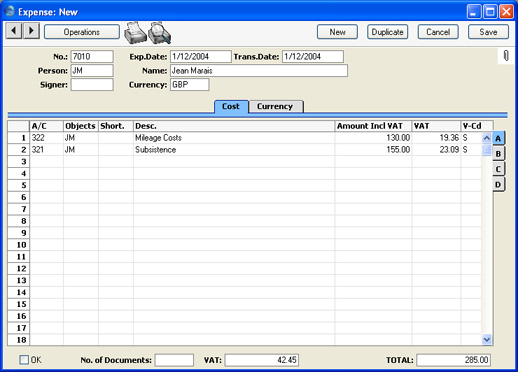
Task: Click the TOTAL field 285.00
Action: point(454,360)
